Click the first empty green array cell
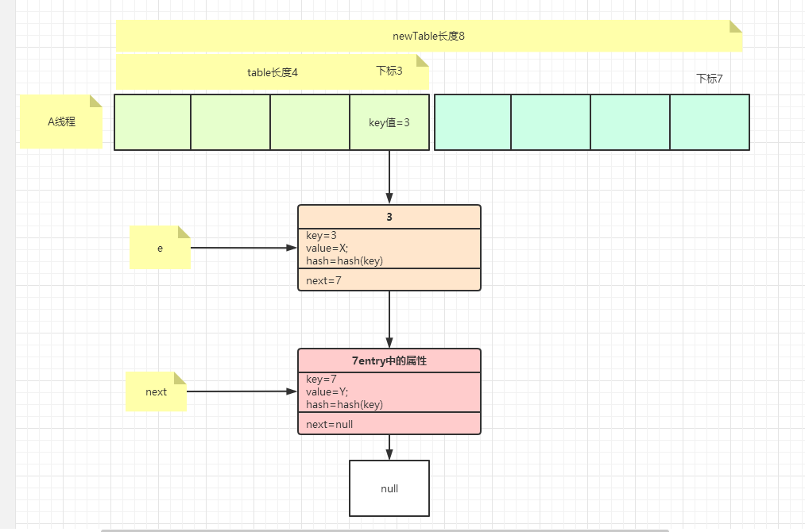This screenshot has width=805, height=532. (x=153, y=122)
